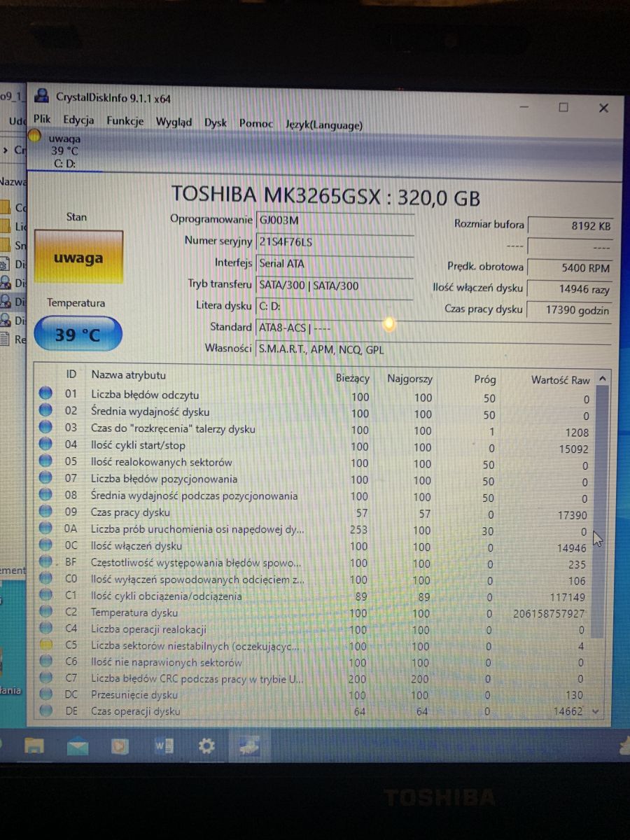The width and height of the screenshot is (630, 840).
Task: Click the CrystalDiskInfo title bar app icon
Action: coord(42,97)
